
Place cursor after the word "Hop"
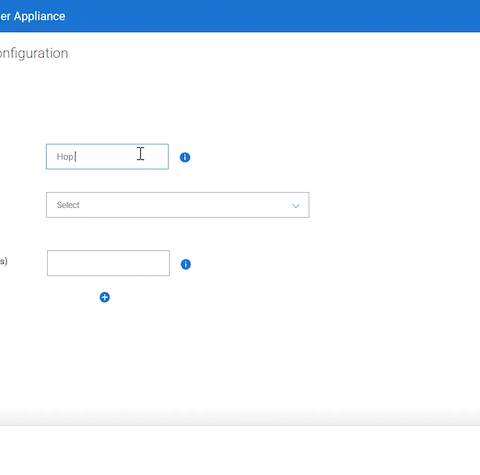75,157
